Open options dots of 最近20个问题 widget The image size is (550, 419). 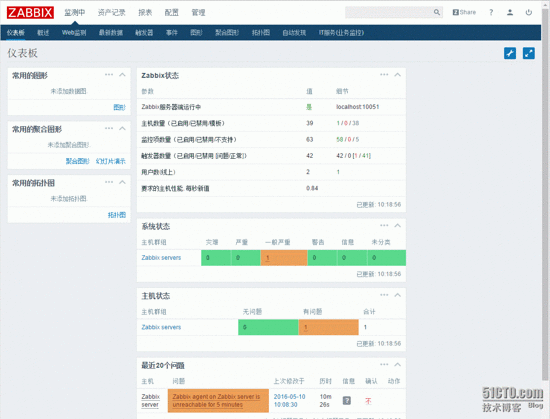click(x=384, y=365)
